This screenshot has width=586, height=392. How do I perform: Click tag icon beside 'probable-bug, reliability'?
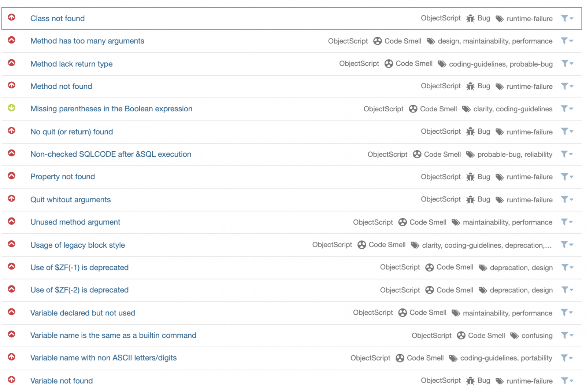470,155
